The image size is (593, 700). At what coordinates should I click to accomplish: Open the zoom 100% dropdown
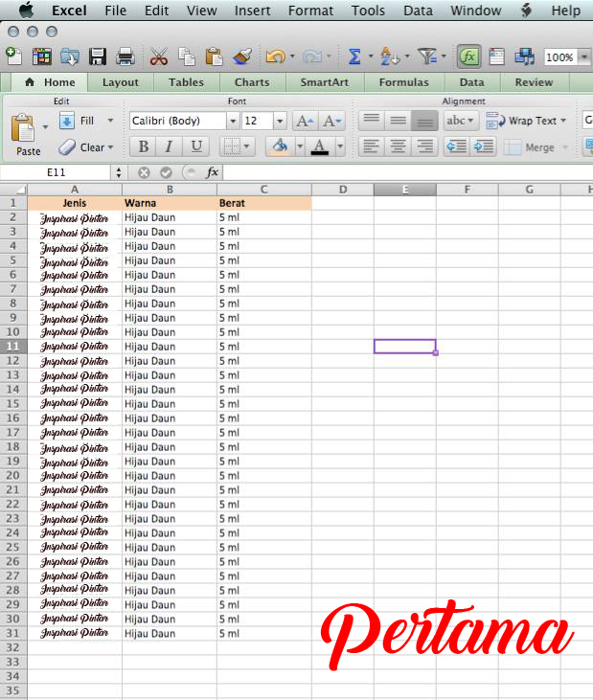click(x=584, y=57)
